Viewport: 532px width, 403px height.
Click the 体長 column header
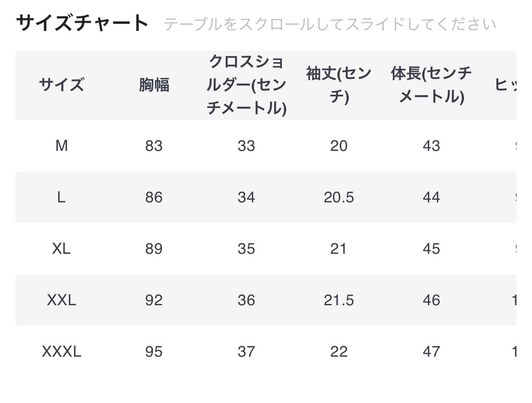pyautogui.click(x=431, y=85)
